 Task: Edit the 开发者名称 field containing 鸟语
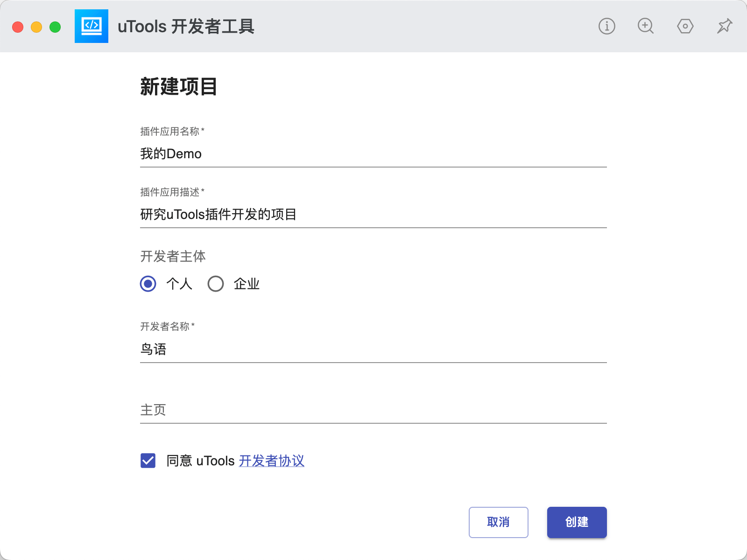tap(373, 349)
